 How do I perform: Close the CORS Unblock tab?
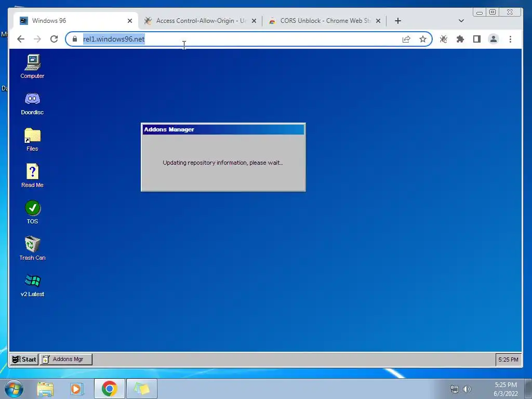click(x=378, y=21)
